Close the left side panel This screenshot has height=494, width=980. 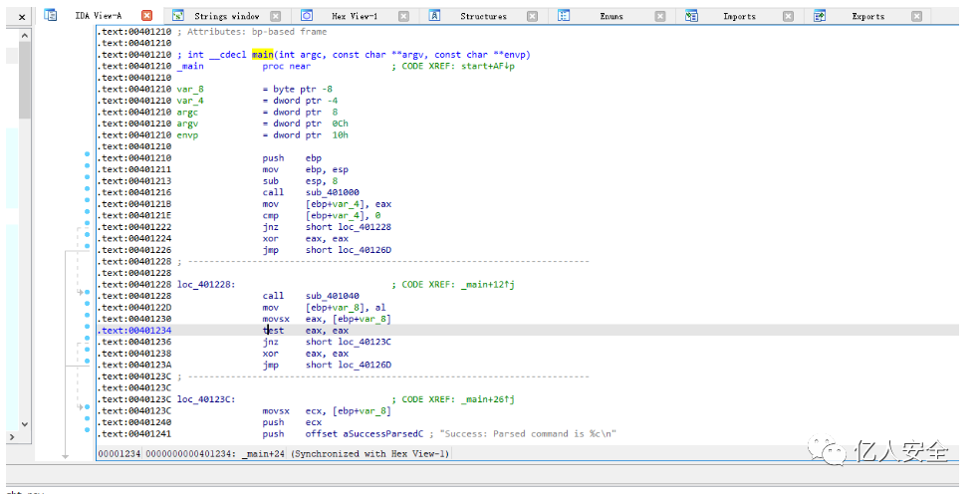click(22, 17)
